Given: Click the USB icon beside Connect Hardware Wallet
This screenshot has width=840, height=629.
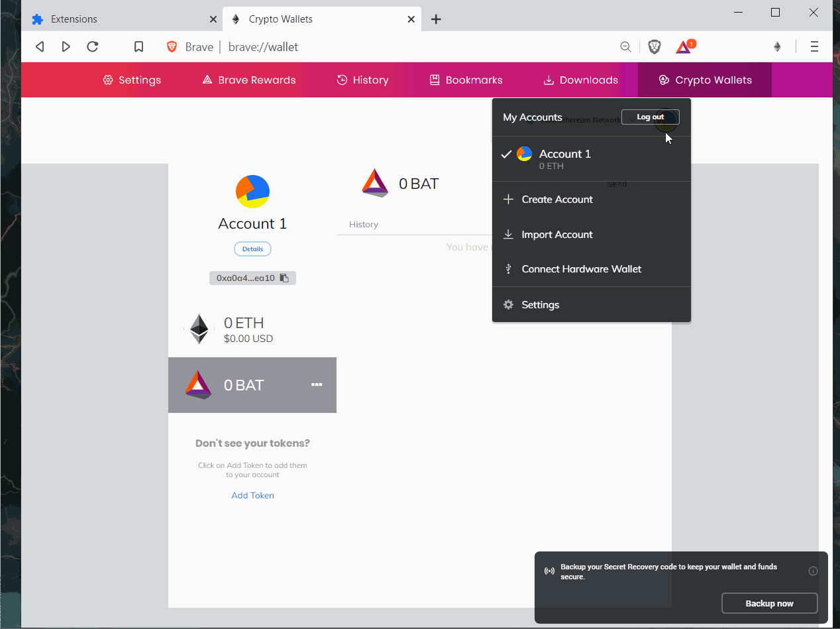Looking at the screenshot, I should point(509,269).
